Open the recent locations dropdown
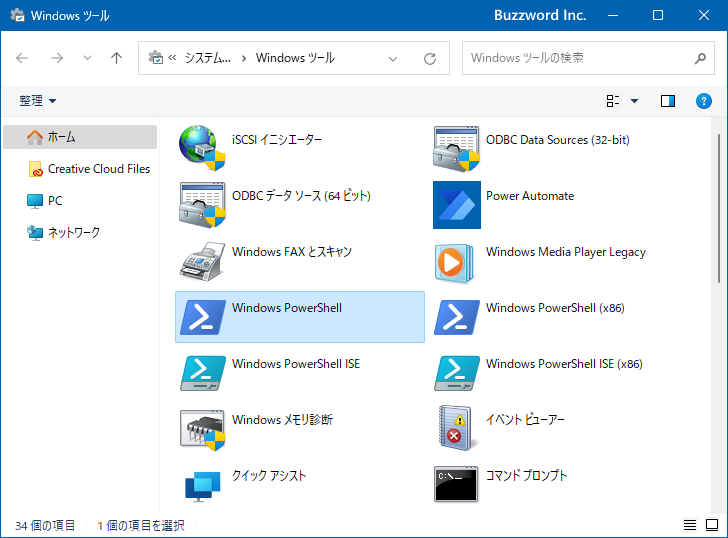728x538 pixels. (87, 58)
